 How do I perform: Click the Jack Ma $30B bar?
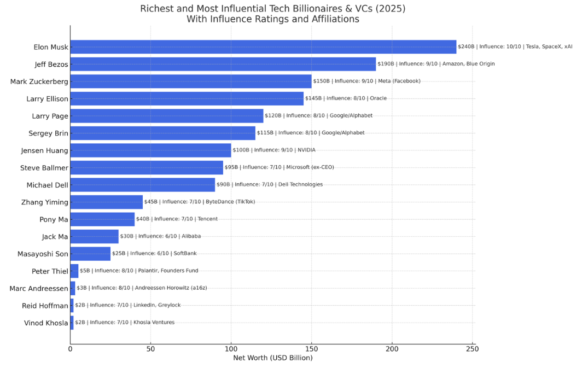coord(95,236)
